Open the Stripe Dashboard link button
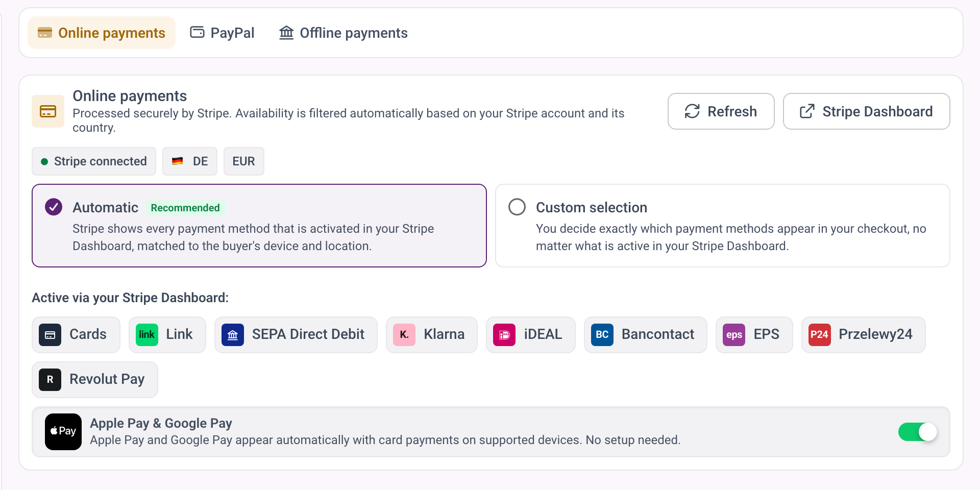The width and height of the screenshot is (980, 490). pyautogui.click(x=866, y=111)
